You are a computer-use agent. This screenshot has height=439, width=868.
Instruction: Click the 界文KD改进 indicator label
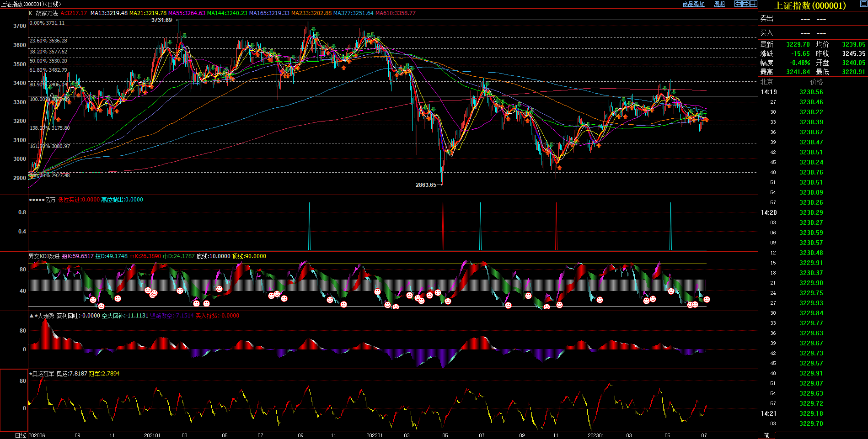tap(44, 256)
